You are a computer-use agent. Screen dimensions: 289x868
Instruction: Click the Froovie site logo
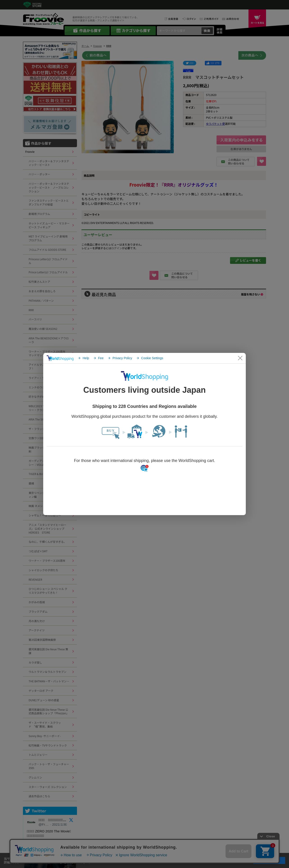[x=43, y=19]
